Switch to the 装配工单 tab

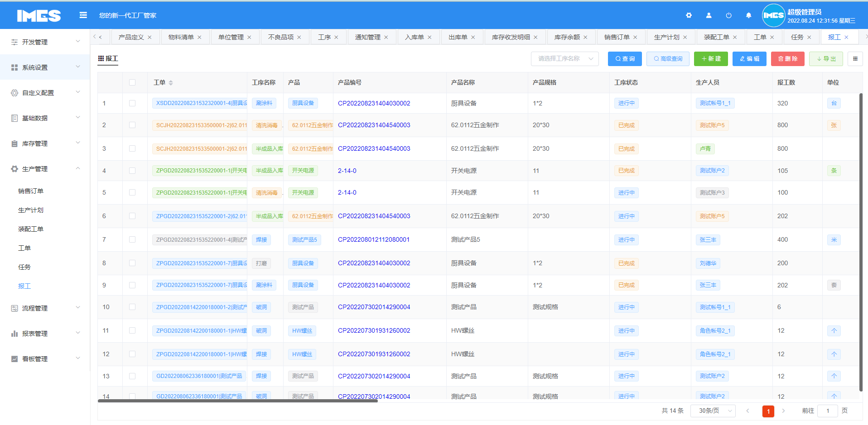[x=716, y=37]
